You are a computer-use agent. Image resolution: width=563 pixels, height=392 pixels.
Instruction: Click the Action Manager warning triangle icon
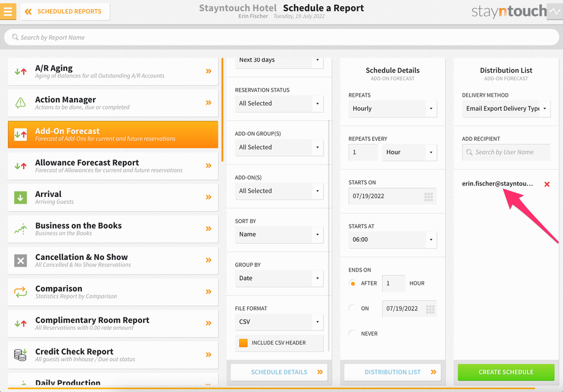click(20, 103)
